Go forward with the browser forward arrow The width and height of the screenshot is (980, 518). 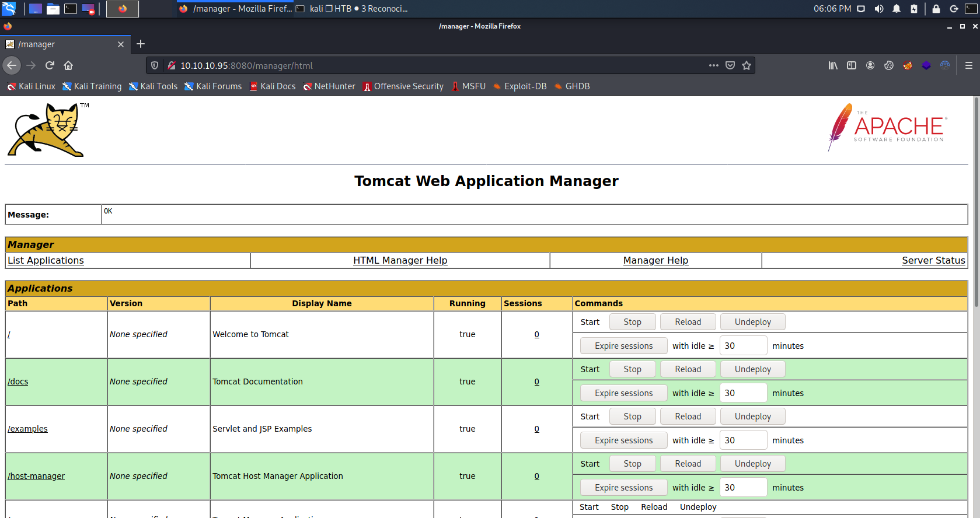coord(31,65)
